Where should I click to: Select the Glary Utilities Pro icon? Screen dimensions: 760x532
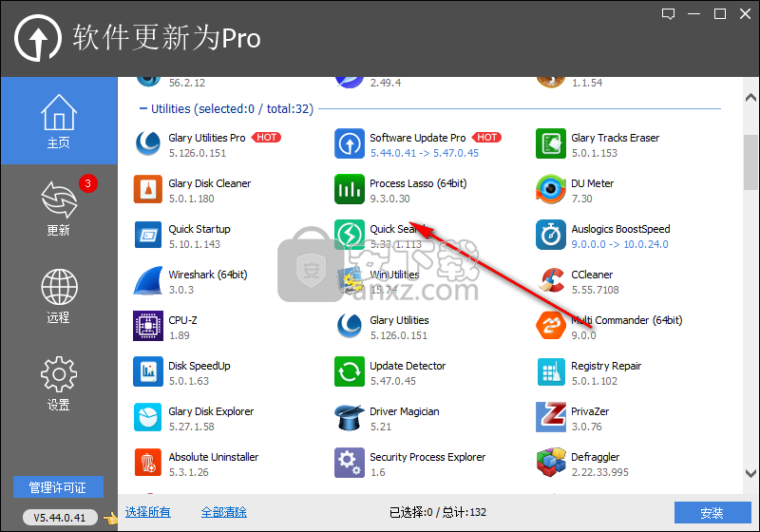(x=148, y=143)
